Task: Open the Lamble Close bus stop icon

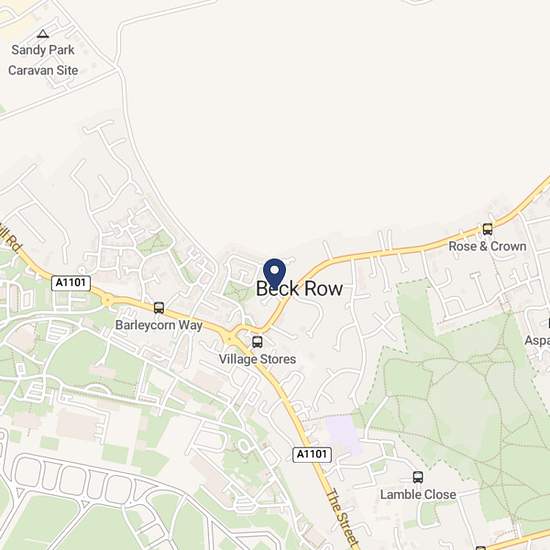Action: coord(417,477)
